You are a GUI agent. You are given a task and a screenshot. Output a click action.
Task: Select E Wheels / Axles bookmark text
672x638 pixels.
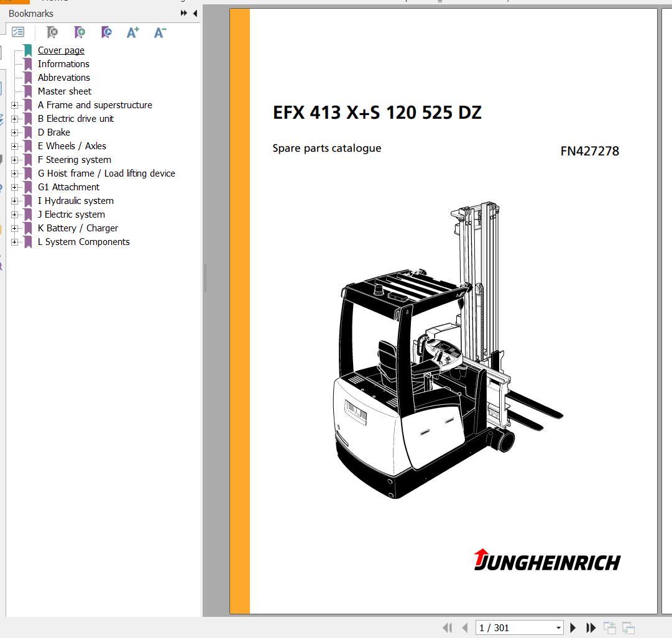pyautogui.click(x=72, y=146)
